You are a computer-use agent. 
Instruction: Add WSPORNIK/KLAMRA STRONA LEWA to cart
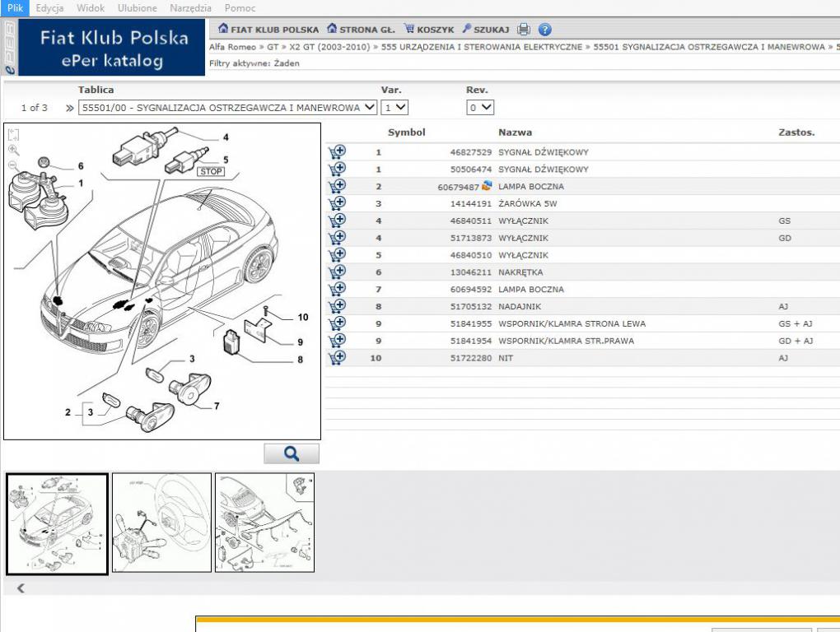point(337,323)
